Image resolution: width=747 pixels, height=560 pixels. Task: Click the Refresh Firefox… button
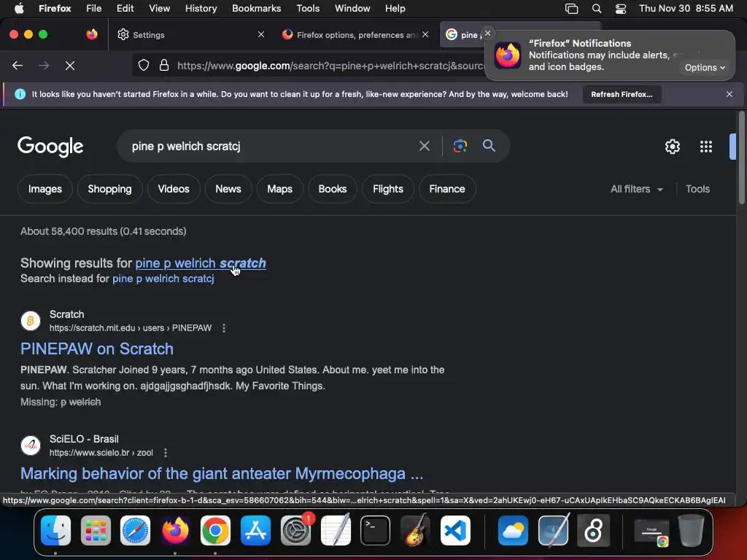pyautogui.click(x=622, y=94)
